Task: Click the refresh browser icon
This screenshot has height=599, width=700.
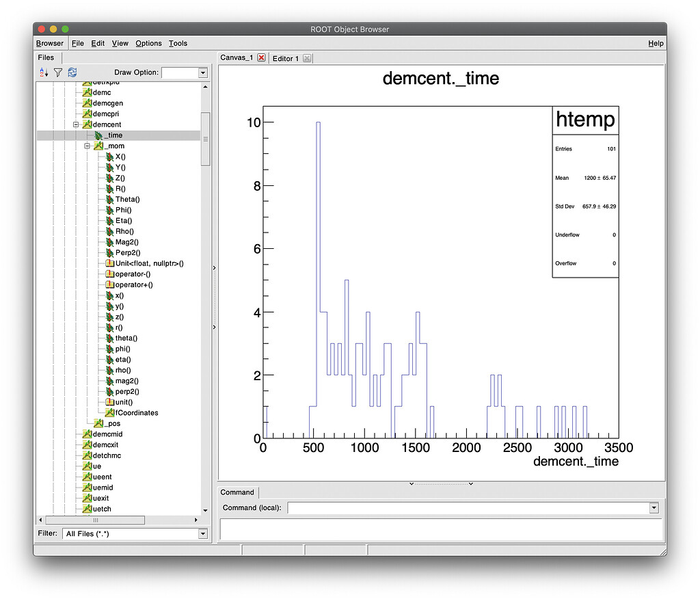Action: (72, 72)
